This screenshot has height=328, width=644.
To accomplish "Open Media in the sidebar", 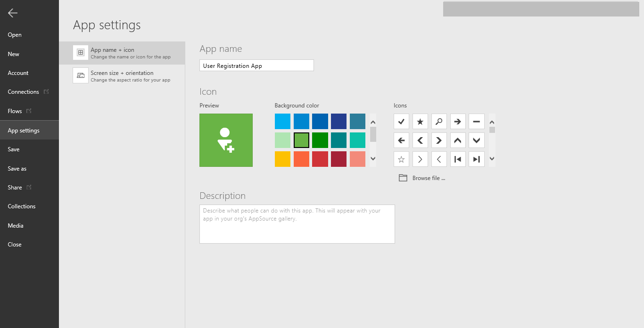I will point(29,226).
